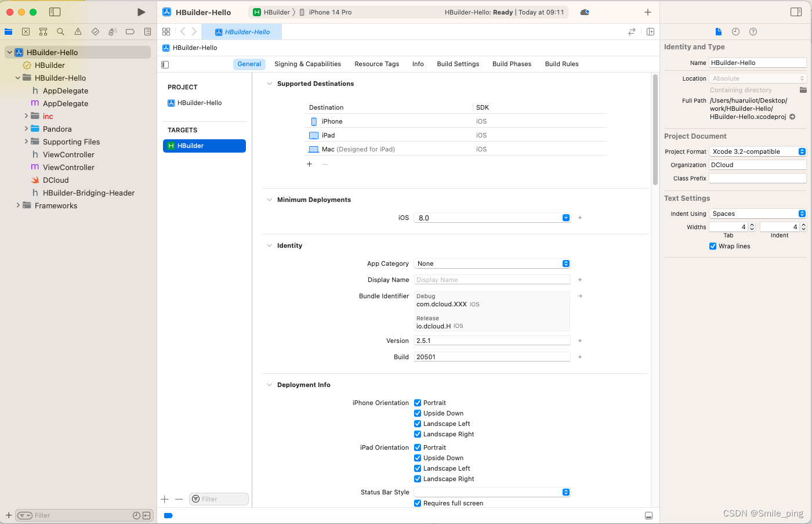Open the source control navigator
Screen dimensions: 812x524
pyautogui.click(x=26, y=32)
